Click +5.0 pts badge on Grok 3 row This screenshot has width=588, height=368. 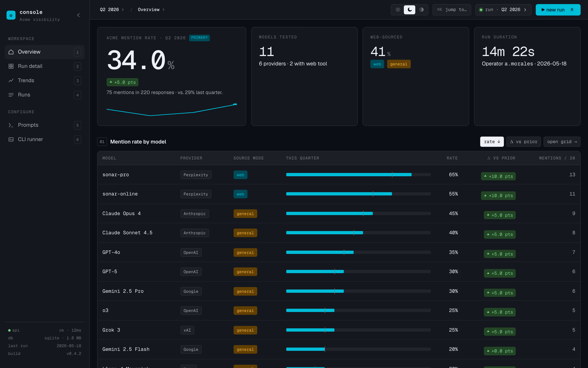500,331
